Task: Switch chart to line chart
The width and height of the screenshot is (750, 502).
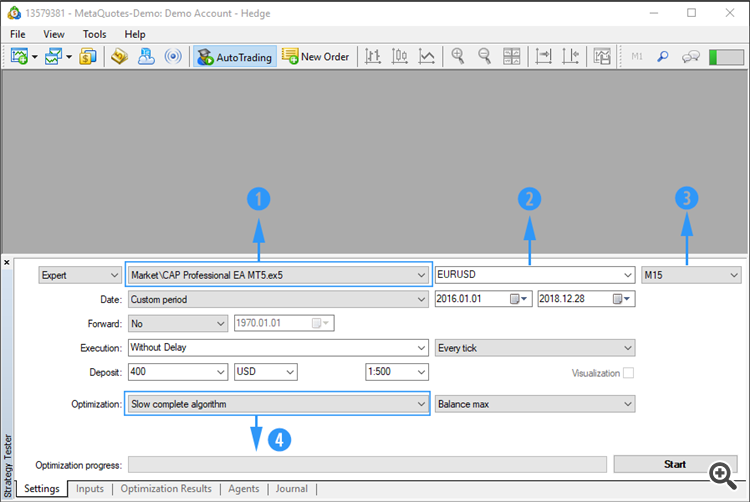Action: pos(427,56)
